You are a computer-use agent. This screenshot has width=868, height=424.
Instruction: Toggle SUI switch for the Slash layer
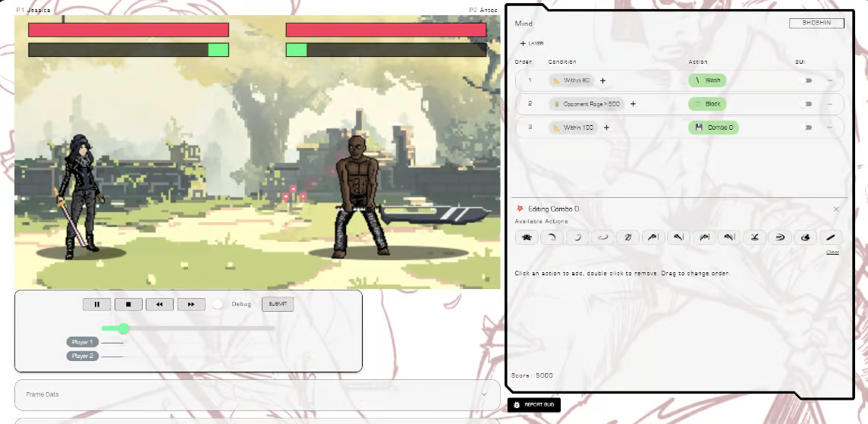pos(804,80)
